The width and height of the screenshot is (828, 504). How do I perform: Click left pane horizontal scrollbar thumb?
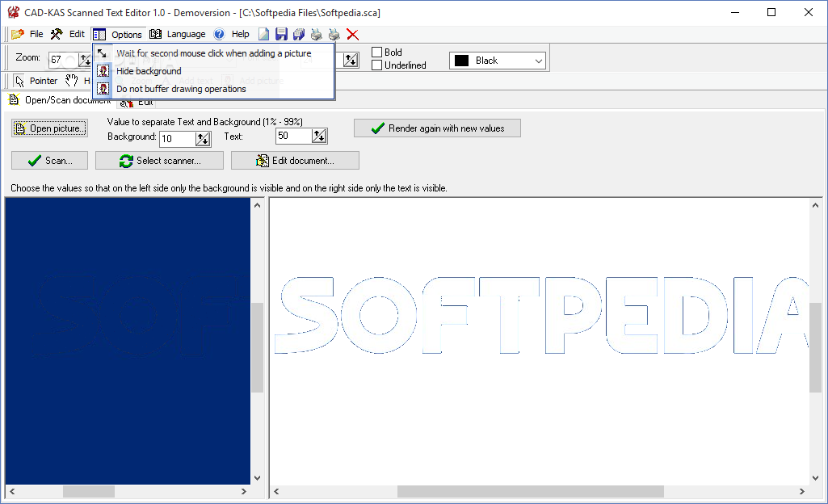89,491
